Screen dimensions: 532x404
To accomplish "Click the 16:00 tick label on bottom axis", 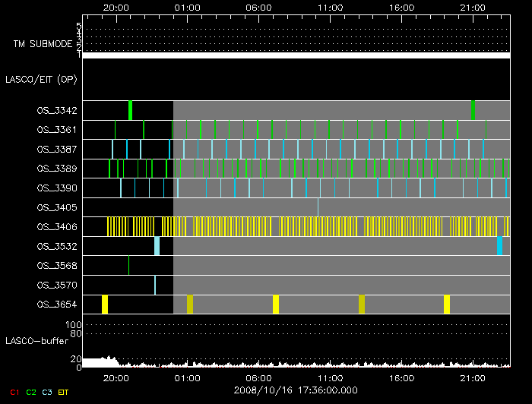I will [401, 377].
